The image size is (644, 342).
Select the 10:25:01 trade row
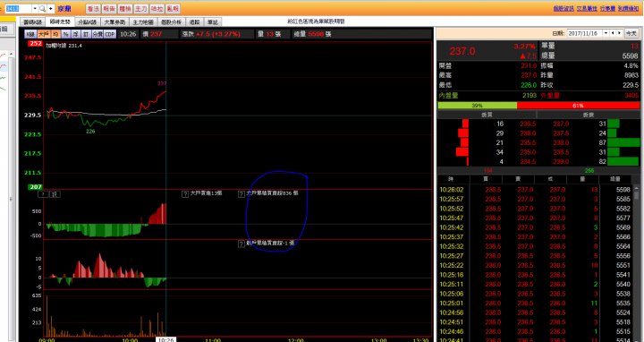click(x=535, y=303)
